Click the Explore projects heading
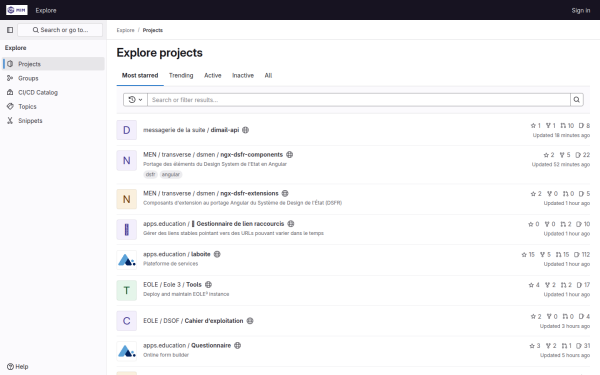The width and height of the screenshot is (600, 375). (x=160, y=53)
